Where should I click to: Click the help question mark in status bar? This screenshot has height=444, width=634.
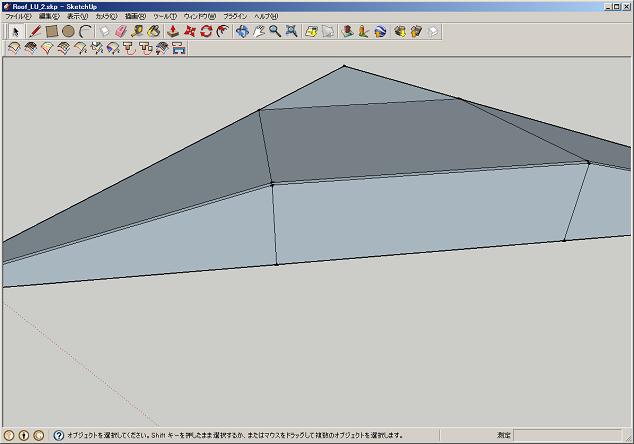pyautogui.click(x=58, y=436)
